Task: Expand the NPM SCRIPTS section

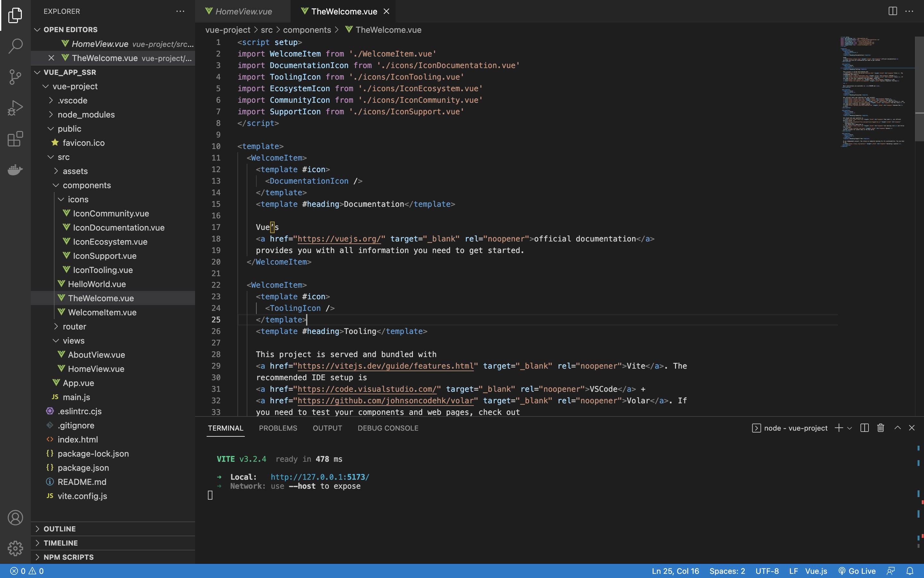Action: coord(113,557)
